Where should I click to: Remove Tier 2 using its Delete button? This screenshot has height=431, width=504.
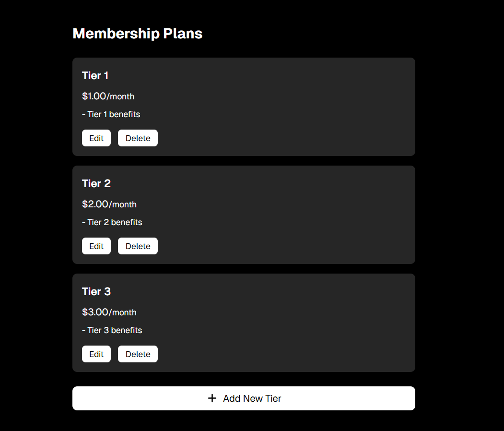(x=138, y=246)
